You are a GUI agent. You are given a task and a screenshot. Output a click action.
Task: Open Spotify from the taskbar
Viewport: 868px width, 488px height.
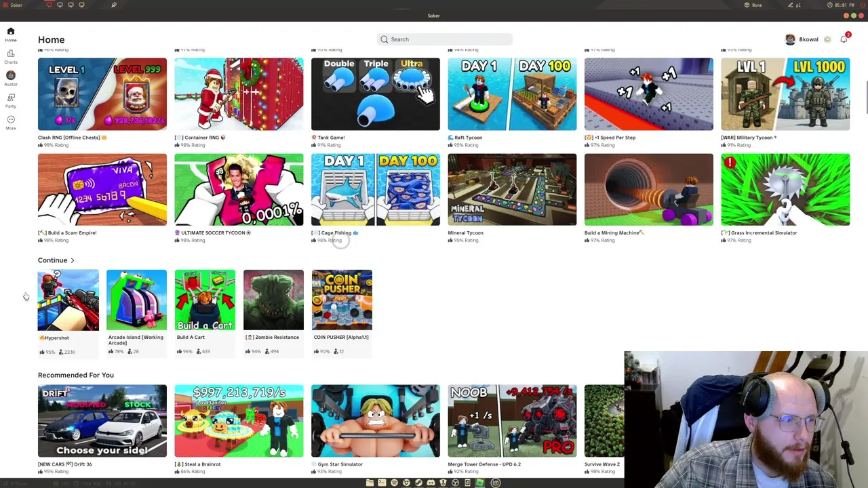pyautogui.click(x=394, y=483)
